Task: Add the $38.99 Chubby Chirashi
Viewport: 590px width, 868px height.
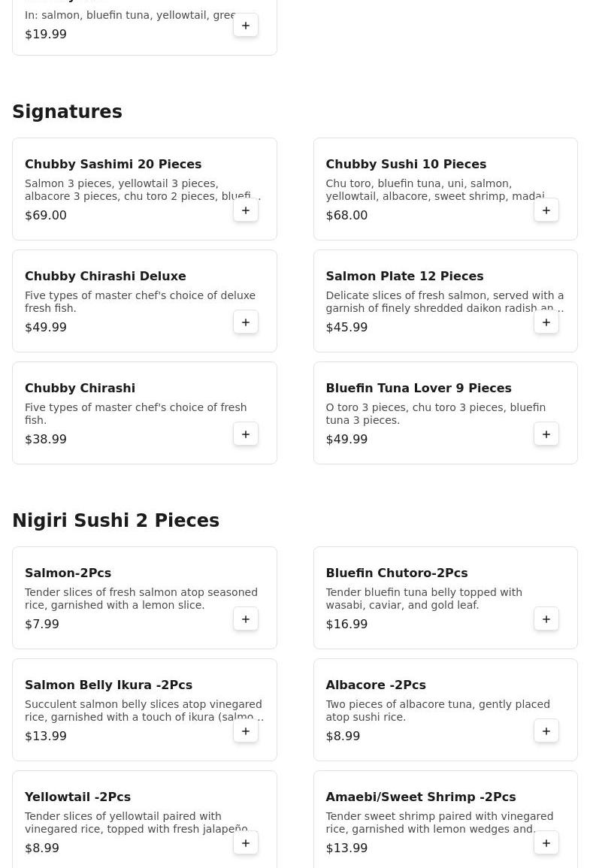Action: click(246, 434)
